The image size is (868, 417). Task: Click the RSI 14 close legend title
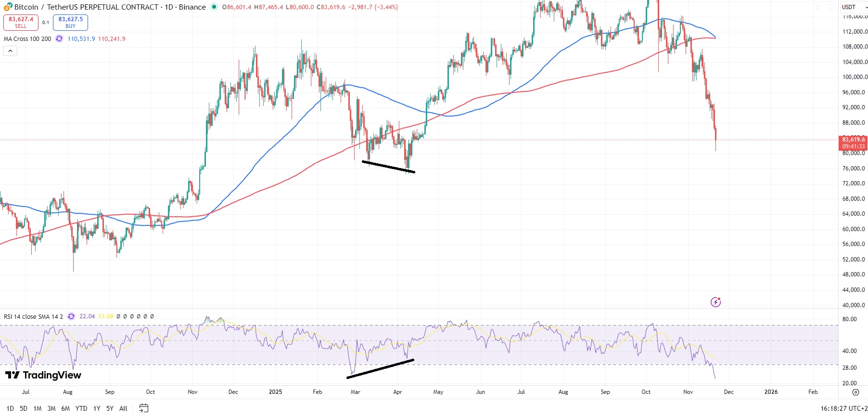tap(33, 316)
